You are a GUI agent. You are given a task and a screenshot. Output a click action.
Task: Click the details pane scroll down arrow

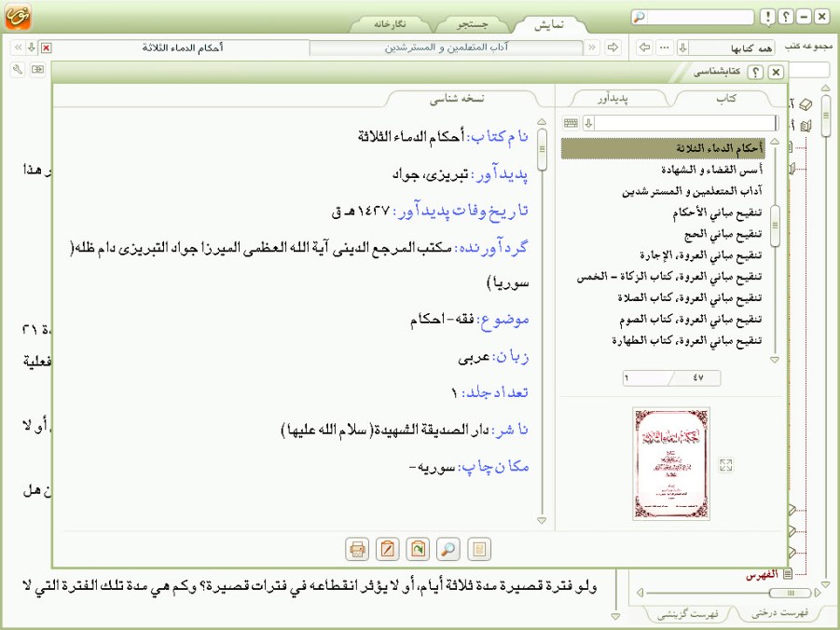point(542,520)
